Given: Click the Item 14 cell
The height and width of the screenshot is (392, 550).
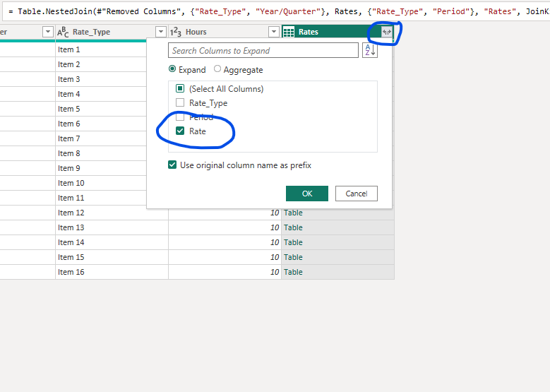Looking at the screenshot, I should (112, 242).
